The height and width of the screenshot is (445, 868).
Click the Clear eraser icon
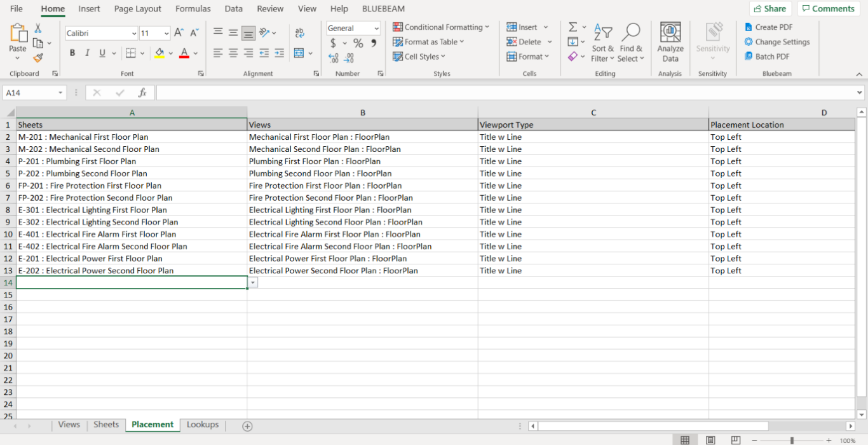pyautogui.click(x=573, y=57)
